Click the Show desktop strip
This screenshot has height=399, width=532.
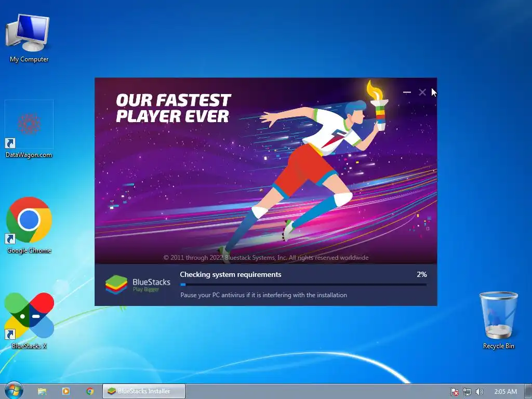[x=528, y=392]
